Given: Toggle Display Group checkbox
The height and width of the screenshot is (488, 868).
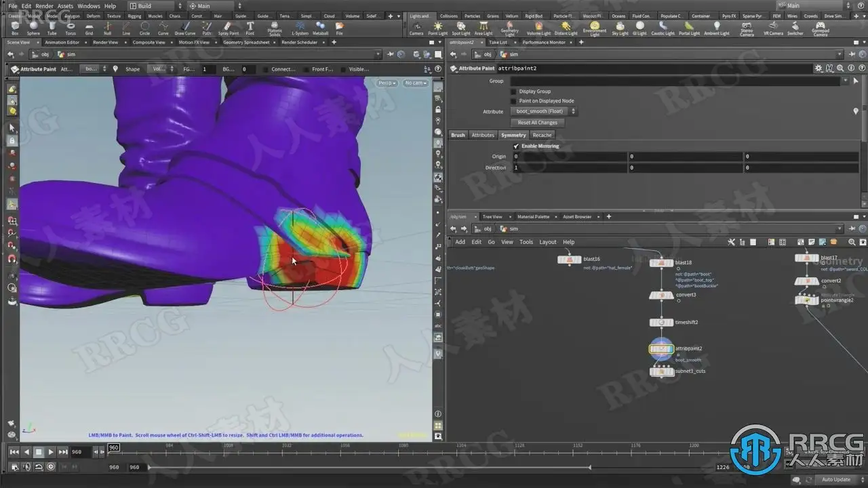Looking at the screenshot, I should click(x=513, y=91).
